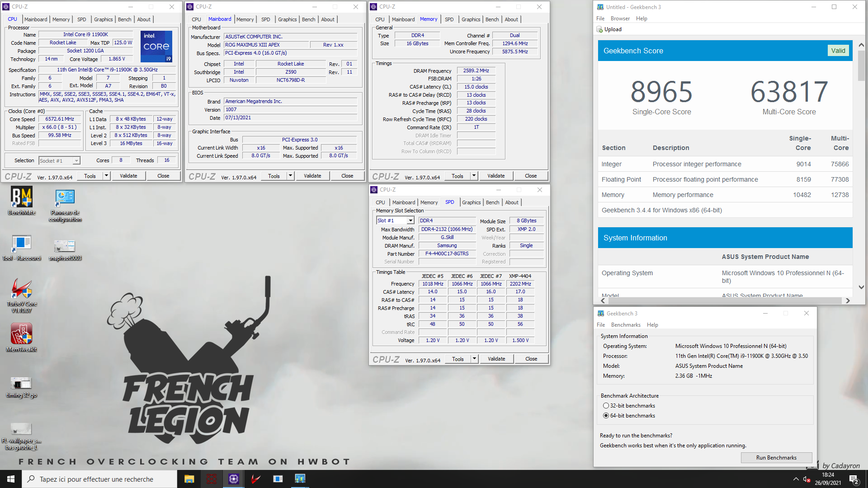Expand Tools arrow in SPD window
Viewport: 868px width, 488px height.
click(475, 359)
